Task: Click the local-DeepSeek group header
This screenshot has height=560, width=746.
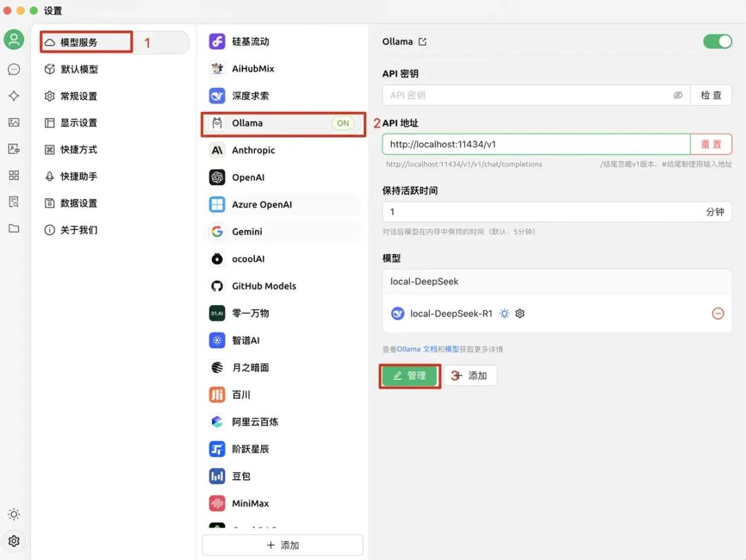Action: point(557,282)
